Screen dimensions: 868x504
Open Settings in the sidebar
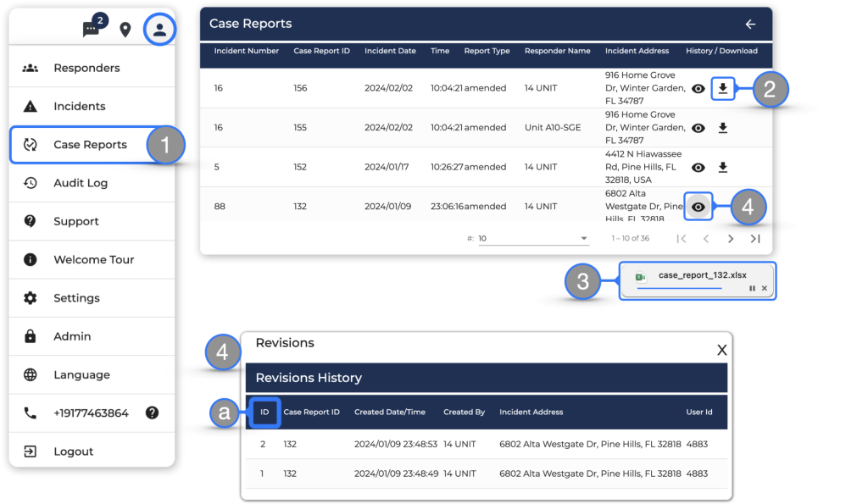92,298
